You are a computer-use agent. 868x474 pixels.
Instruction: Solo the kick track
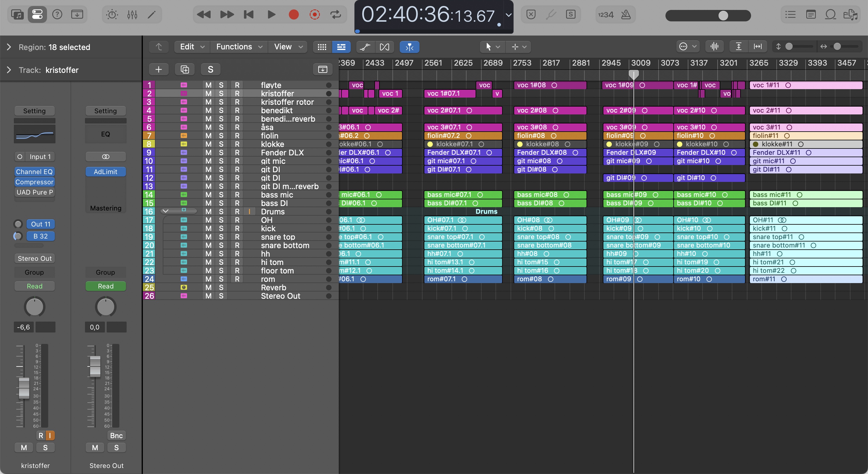pos(221,229)
